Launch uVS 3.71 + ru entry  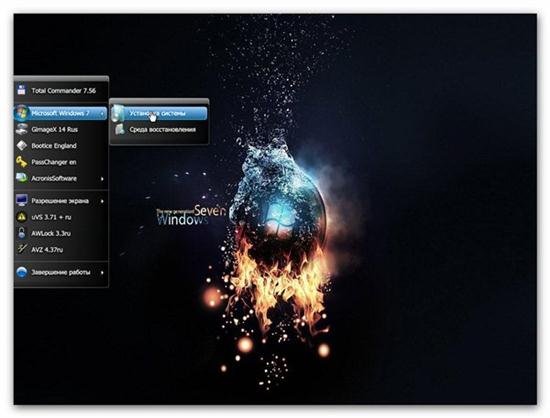point(61,217)
